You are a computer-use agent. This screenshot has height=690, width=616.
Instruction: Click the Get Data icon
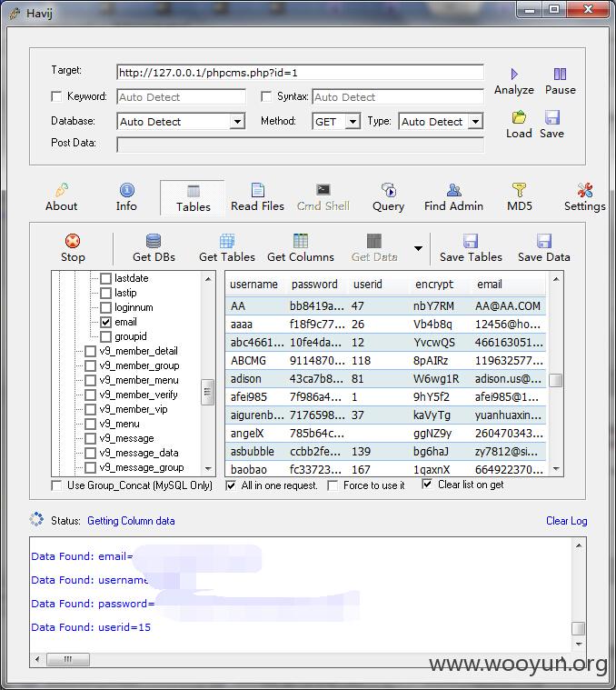click(x=374, y=241)
